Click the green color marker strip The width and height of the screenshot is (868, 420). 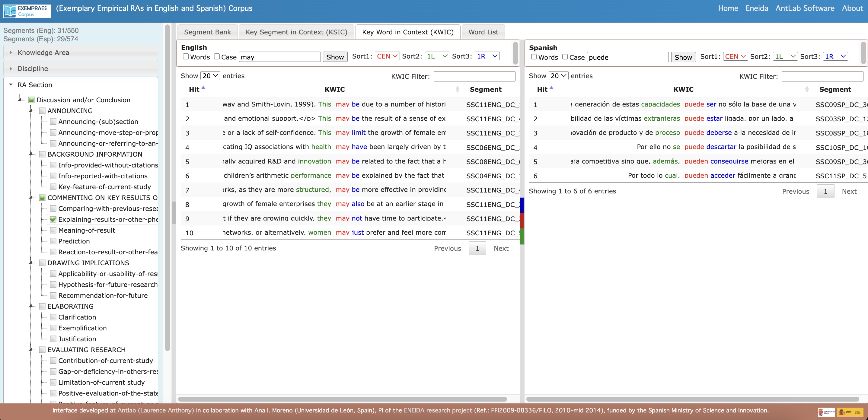tap(522, 236)
